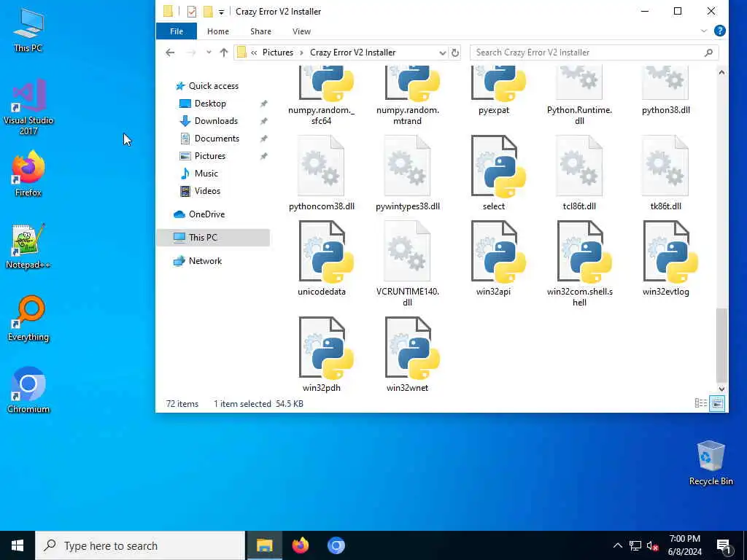
Task: Open the Home ribbon tab
Action: [217, 31]
